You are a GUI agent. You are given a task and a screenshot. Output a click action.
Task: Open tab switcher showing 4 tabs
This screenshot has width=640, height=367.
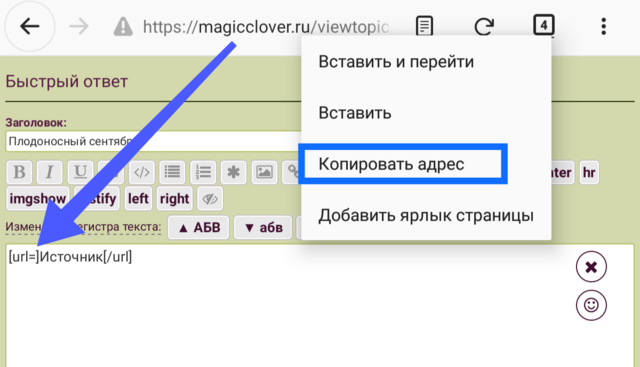(544, 26)
